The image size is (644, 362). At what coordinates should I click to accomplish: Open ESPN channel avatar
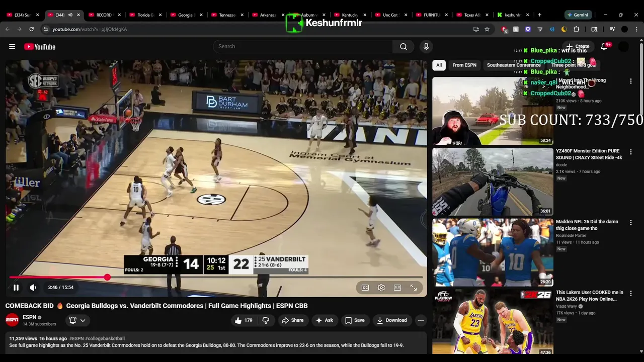pos(12,320)
